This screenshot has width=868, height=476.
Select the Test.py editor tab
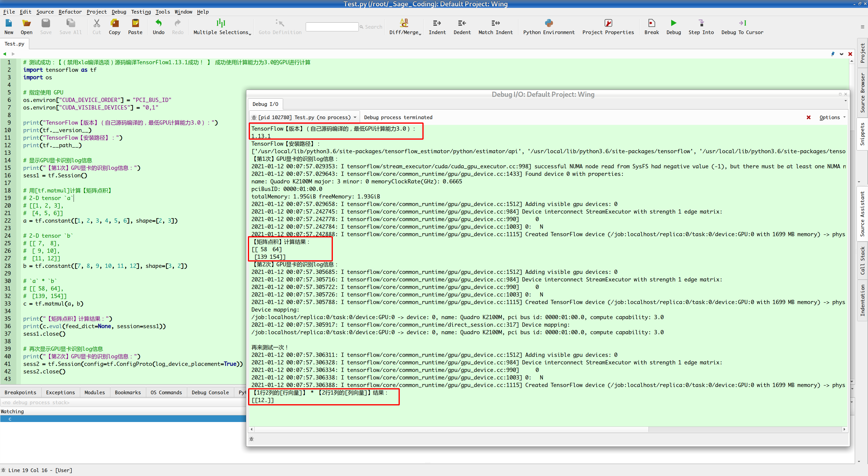14,44
